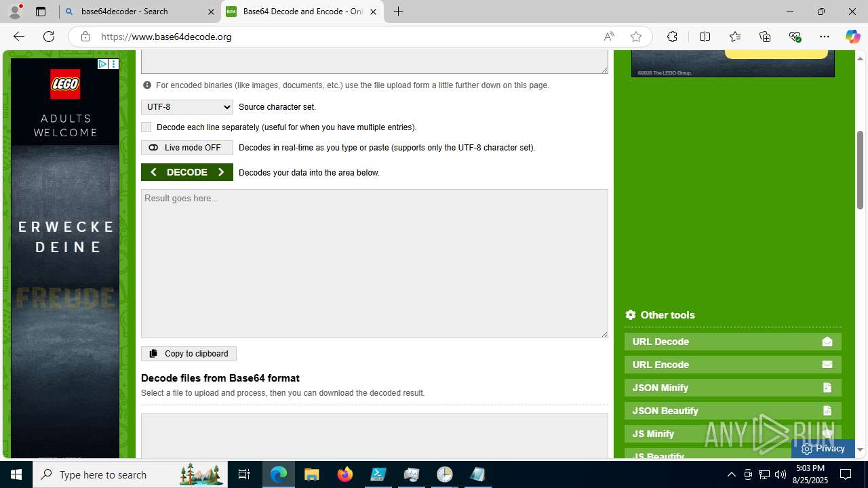Open browser Extensions puzzle icon
Screen dimensions: 868x488
(672, 37)
